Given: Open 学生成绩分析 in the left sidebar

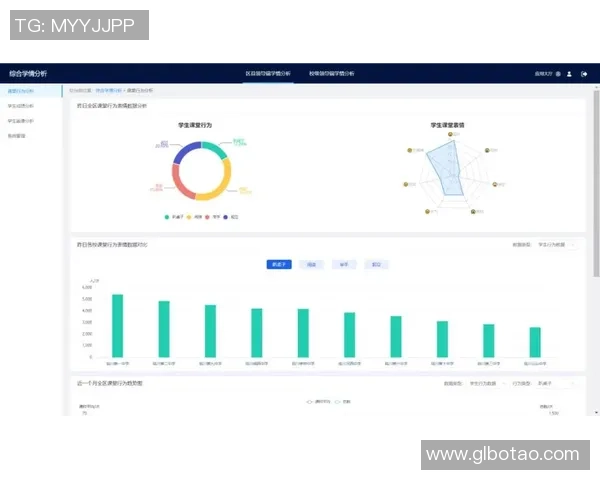Looking at the screenshot, I should coord(21,105).
